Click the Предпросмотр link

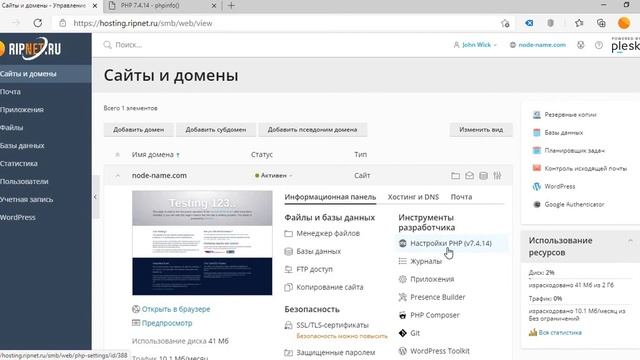pyautogui.click(x=167, y=323)
